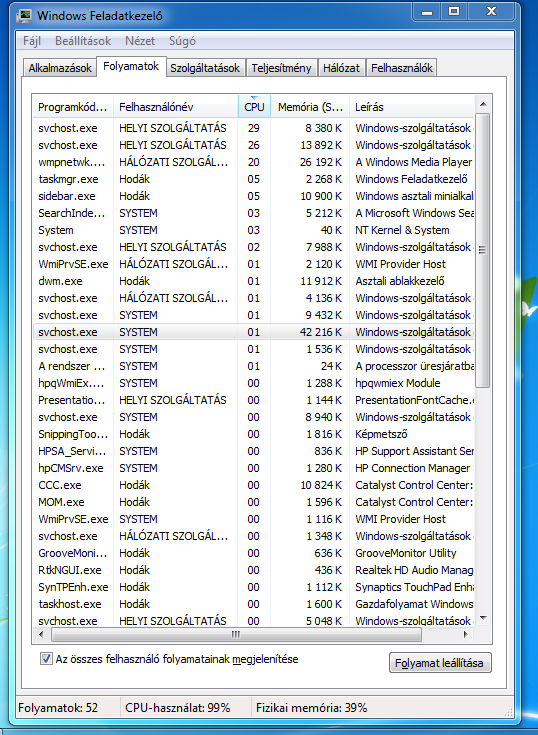This screenshot has width=538, height=735.
Task: Close the Windows Feladatkezelő window
Action: click(x=491, y=12)
